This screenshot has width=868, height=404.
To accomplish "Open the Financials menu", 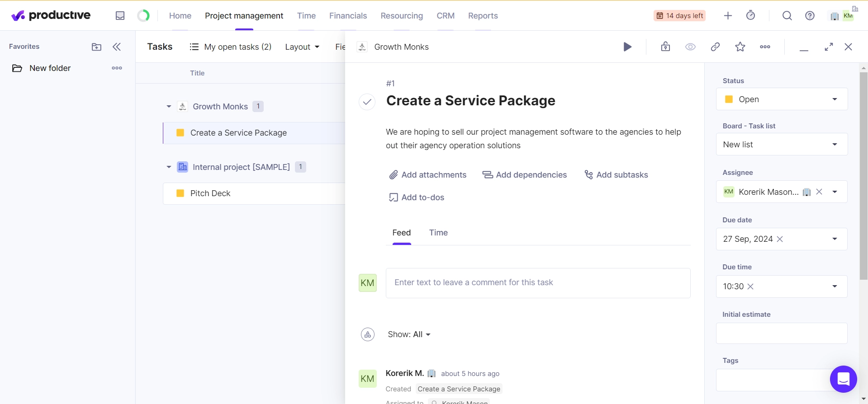I will coord(348,16).
